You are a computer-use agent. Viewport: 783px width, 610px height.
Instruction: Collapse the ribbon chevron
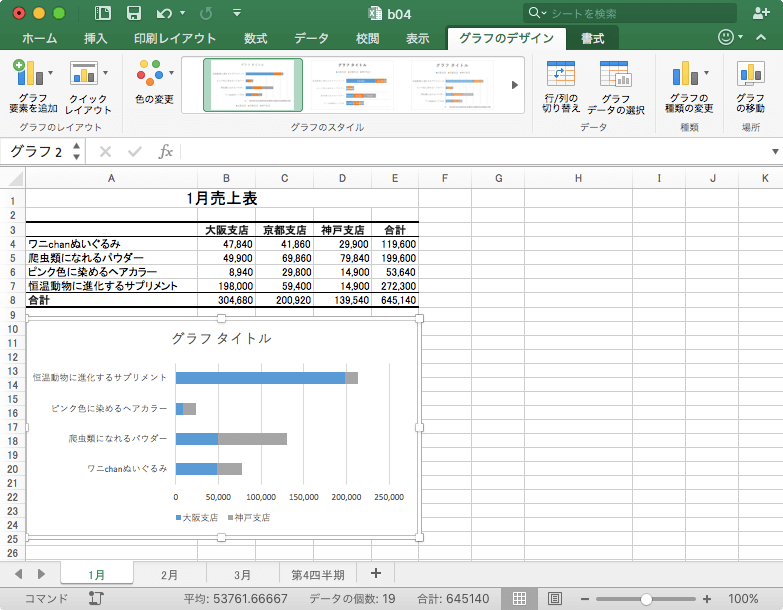coord(761,37)
